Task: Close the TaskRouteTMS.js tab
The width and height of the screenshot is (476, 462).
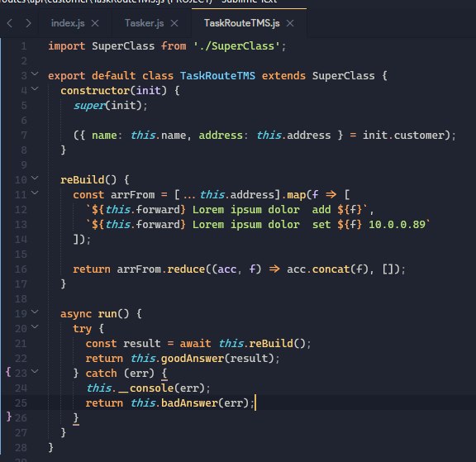Action: coord(290,23)
